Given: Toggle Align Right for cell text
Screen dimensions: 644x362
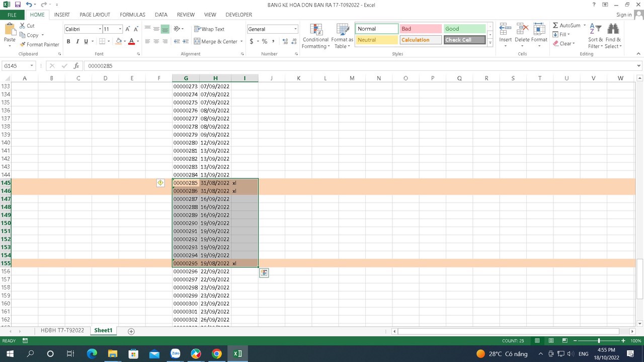Looking at the screenshot, I should (165, 42).
